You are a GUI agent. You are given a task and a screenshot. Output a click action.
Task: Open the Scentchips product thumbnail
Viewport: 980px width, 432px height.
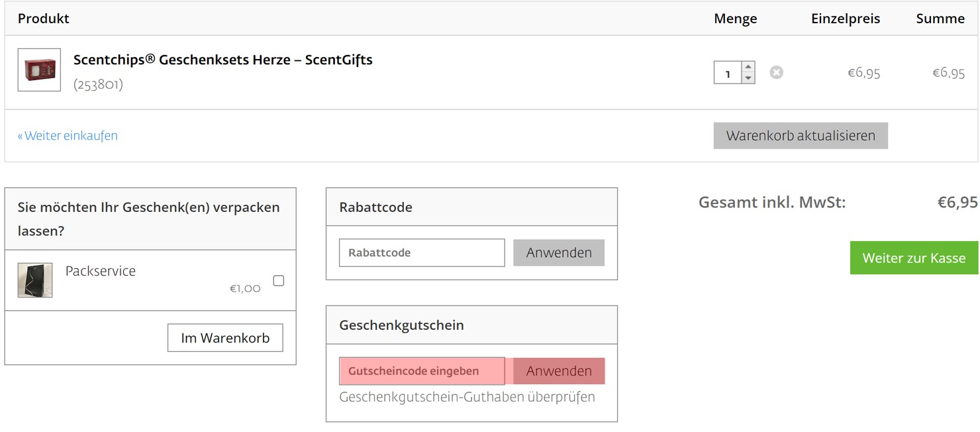pyautogui.click(x=39, y=70)
